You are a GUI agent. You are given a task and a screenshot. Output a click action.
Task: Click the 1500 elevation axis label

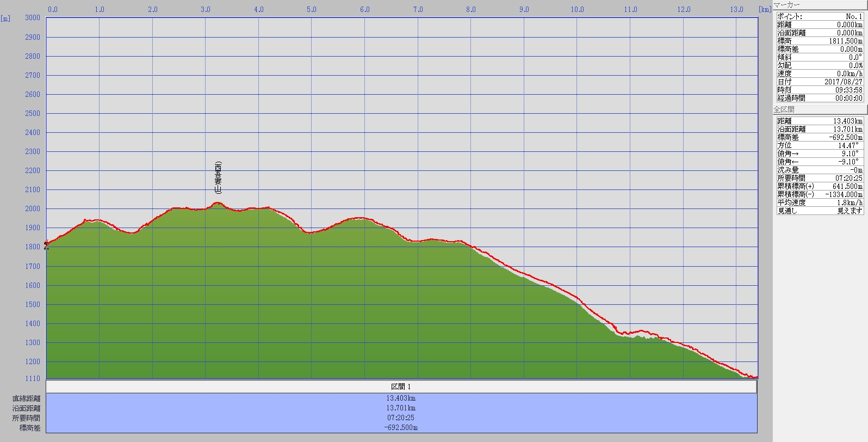point(33,304)
